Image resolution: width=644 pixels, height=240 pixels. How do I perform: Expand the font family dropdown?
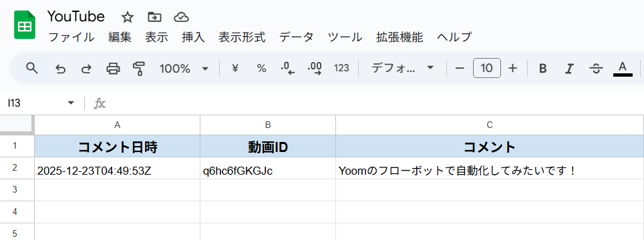click(x=402, y=68)
